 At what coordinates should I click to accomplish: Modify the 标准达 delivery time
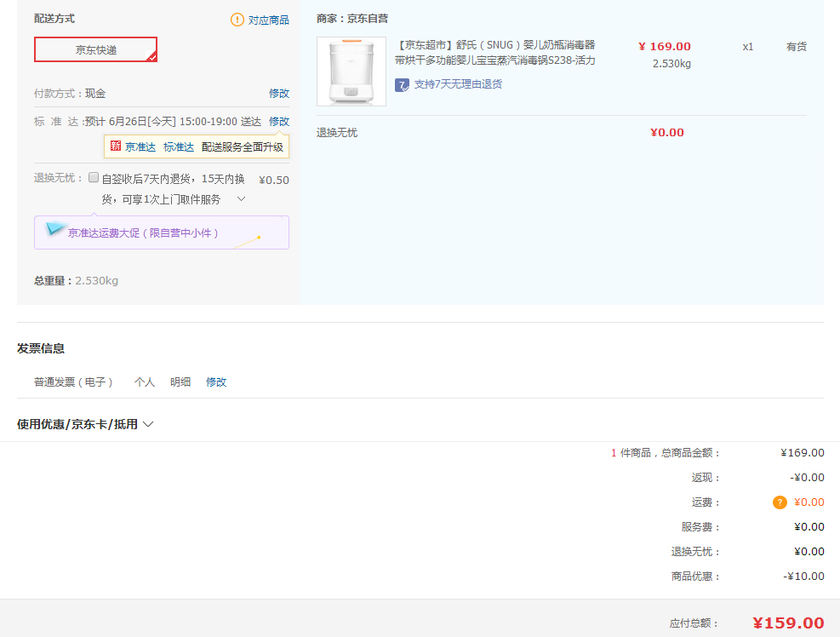(x=279, y=121)
